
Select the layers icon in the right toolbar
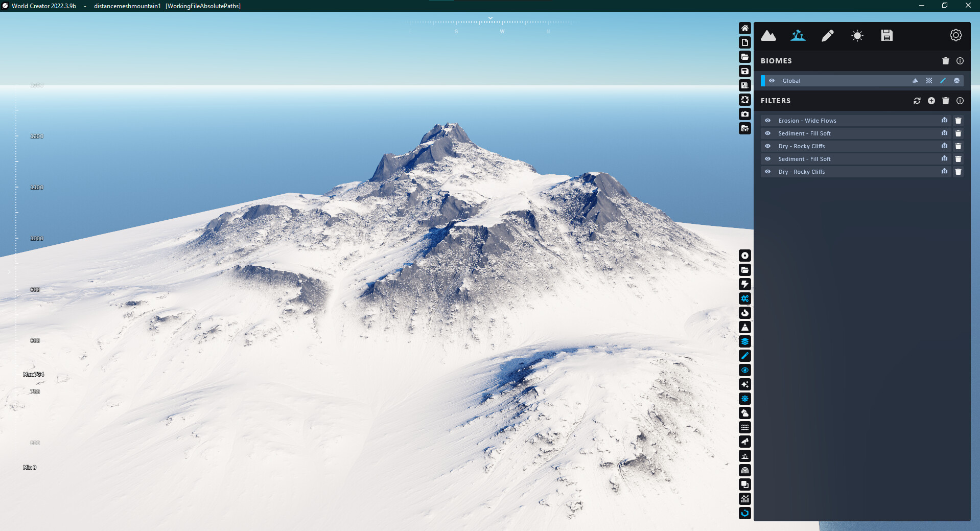(745, 341)
